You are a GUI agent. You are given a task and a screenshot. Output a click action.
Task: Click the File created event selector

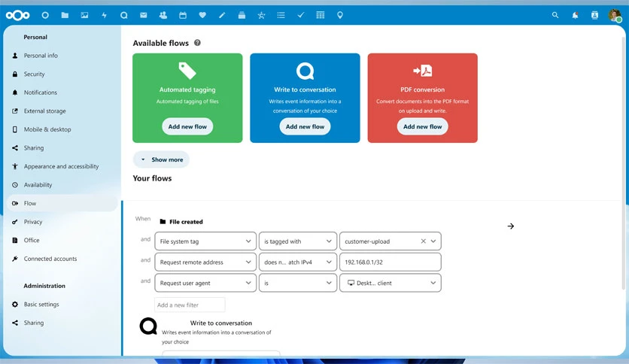point(181,221)
